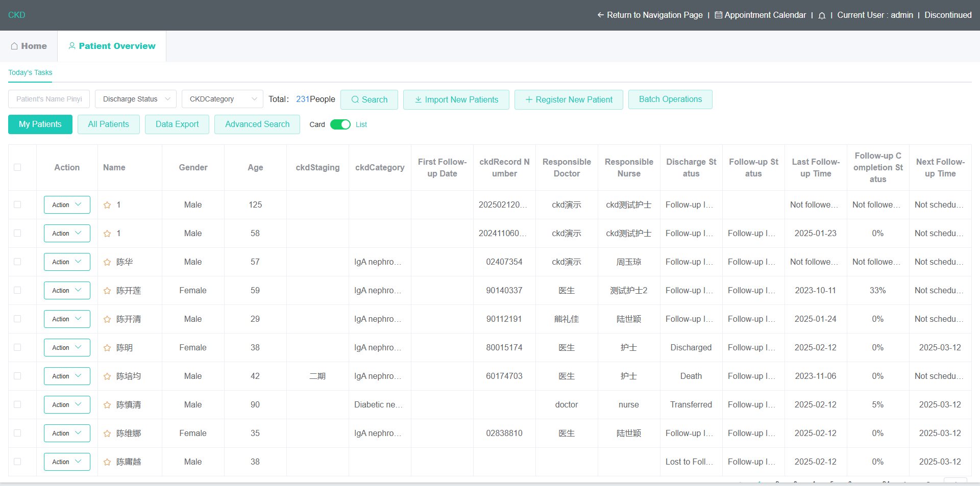
Task: Click the Data Export button
Action: point(177,124)
